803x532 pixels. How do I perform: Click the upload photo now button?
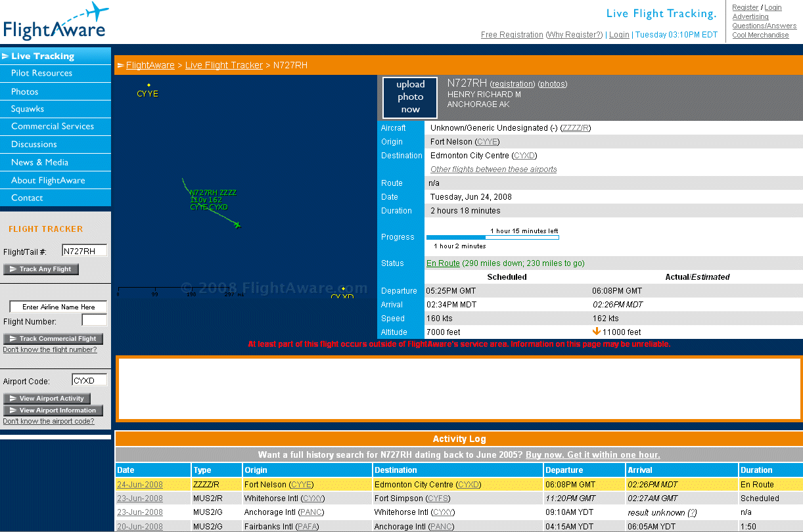coord(410,97)
